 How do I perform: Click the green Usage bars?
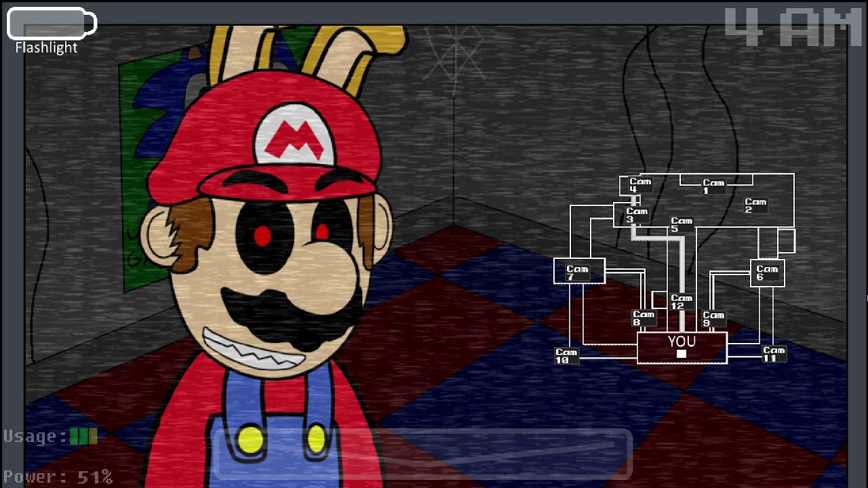(84, 436)
